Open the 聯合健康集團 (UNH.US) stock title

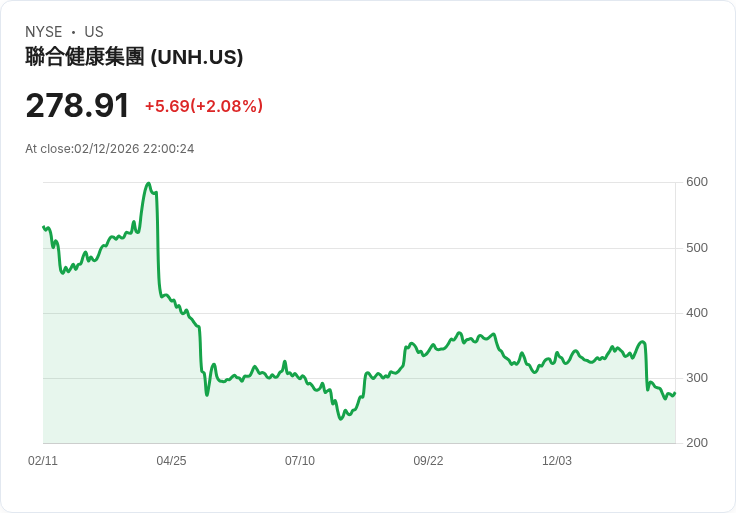134,57
